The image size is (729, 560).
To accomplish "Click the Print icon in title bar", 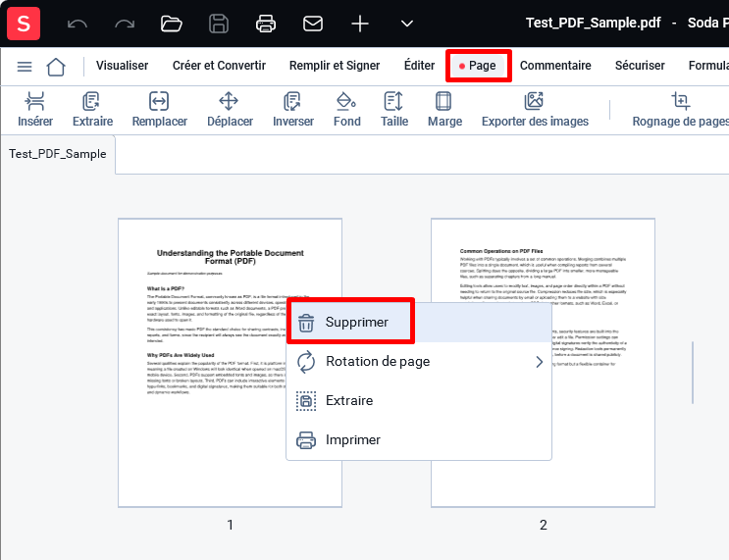I will click(x=266, y=24).
